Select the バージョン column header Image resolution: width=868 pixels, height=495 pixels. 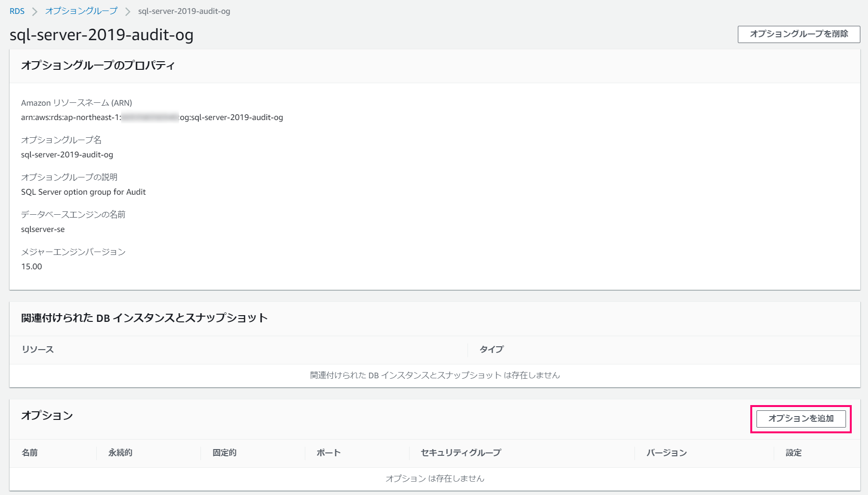(x=666, y=452)
